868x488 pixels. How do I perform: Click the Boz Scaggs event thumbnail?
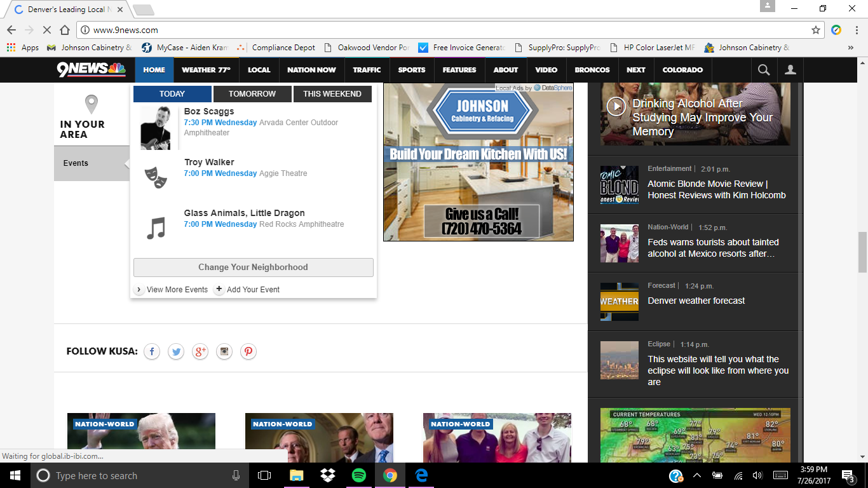click(x=156, y=127)
